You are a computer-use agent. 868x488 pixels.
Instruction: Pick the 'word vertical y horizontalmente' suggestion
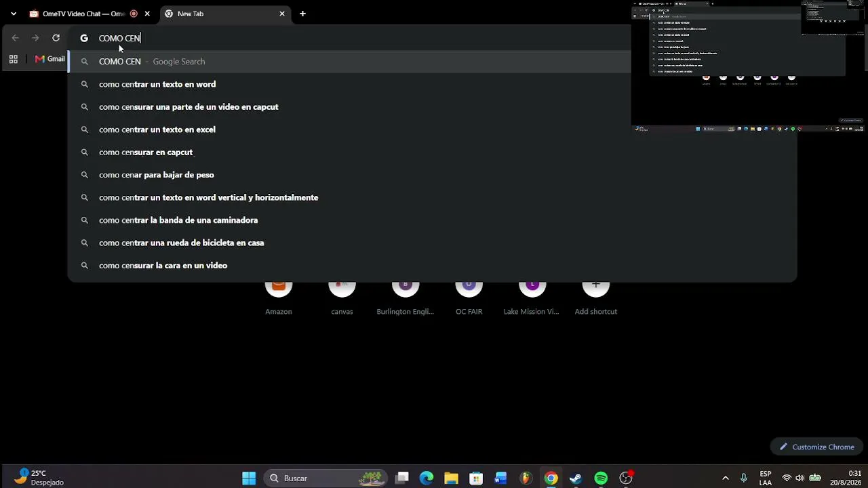(x=432, y=198)
